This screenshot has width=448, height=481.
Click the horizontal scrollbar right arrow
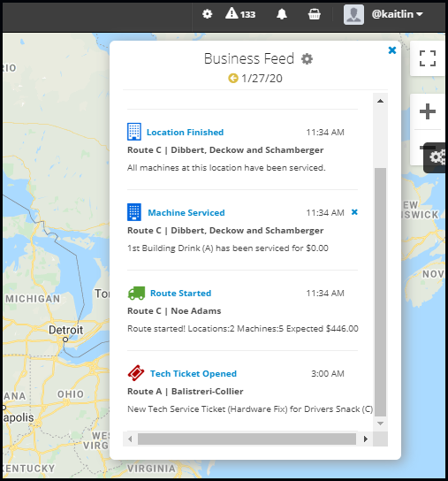(x=365, y=439)
